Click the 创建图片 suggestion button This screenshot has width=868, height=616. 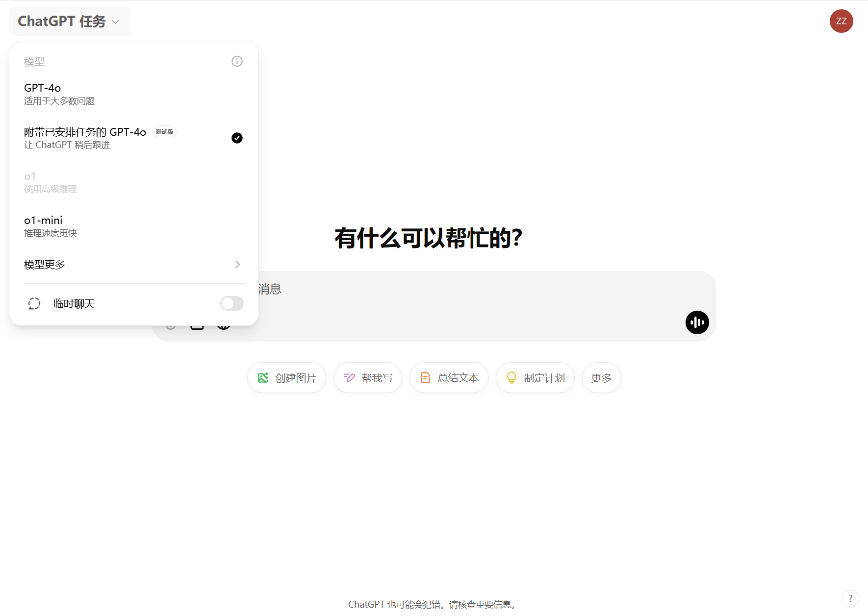click(286, 378)
